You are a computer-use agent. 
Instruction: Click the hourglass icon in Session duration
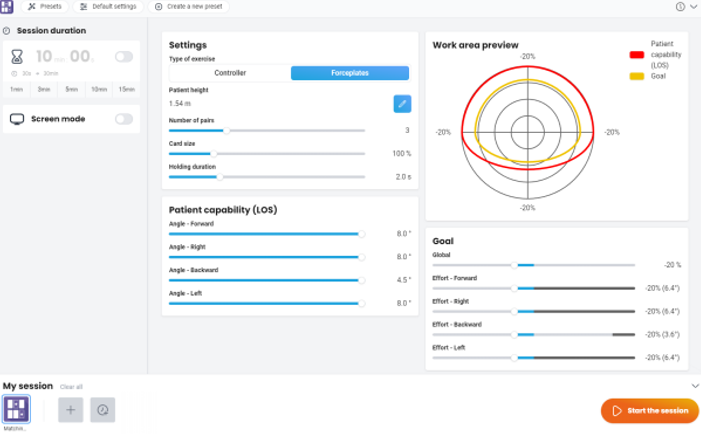tap(18, 58)
